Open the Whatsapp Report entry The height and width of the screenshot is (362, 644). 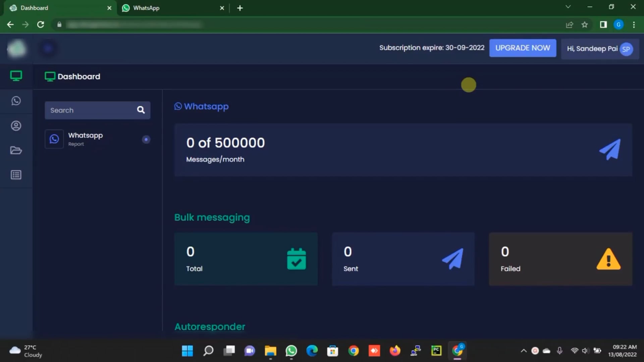point(86,139)
